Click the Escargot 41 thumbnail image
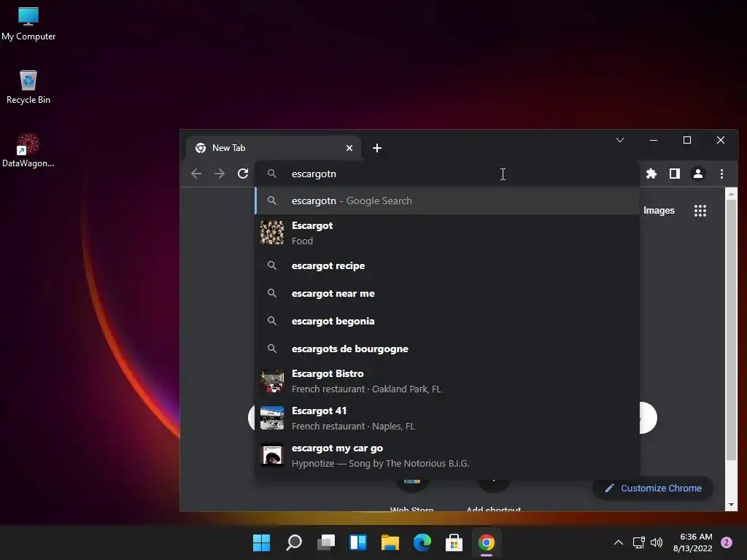 coord(272,418)
